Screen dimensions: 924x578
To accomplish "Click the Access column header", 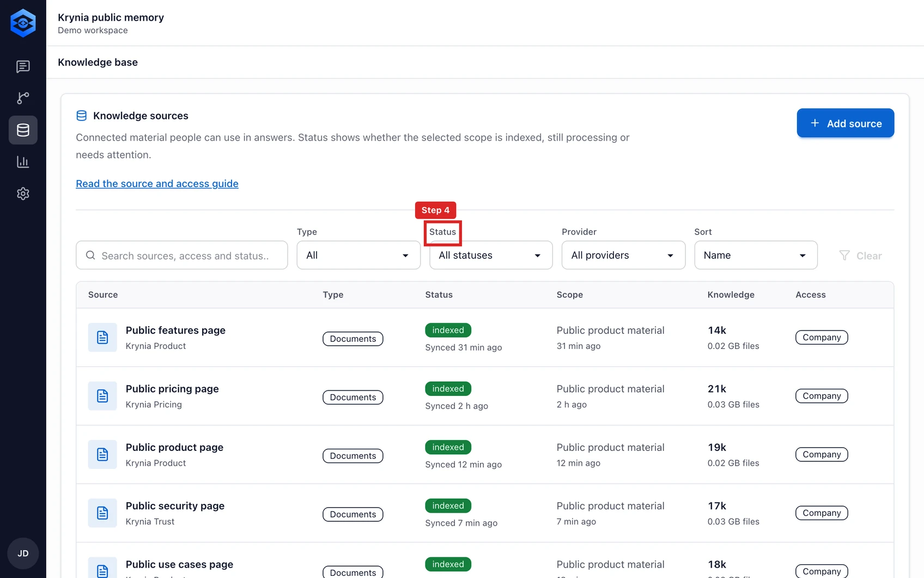I will click(x=810, y=294).
